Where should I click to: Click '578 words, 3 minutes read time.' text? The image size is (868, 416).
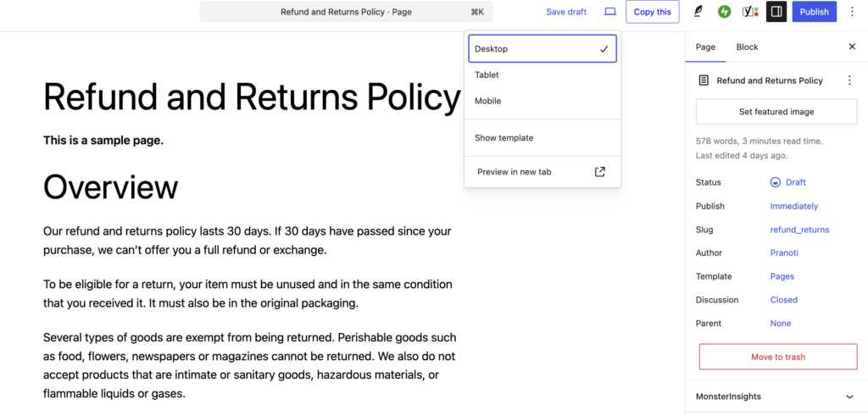coord(759,141)
